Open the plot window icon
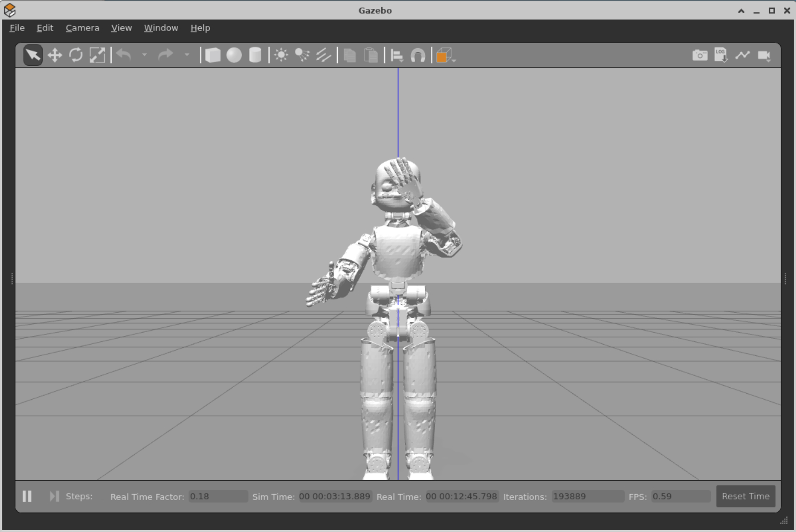The image size is (796, 532). (742, 56)
